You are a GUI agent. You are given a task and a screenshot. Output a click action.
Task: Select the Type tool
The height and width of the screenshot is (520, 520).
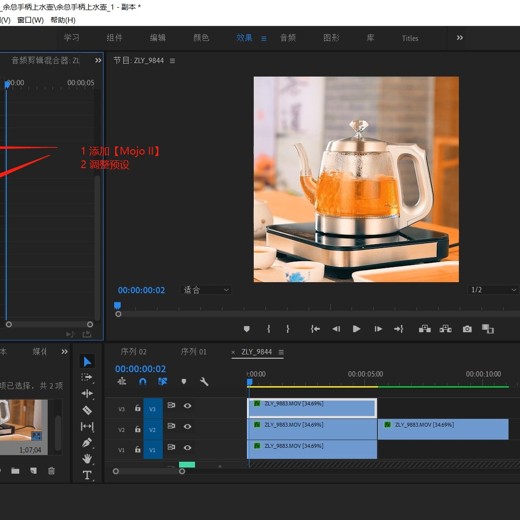87,475
